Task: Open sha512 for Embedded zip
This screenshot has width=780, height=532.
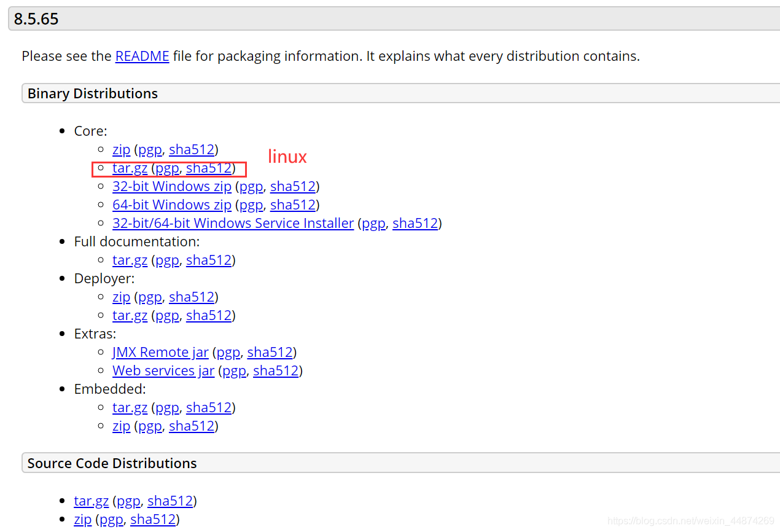Action: point(192,426)
